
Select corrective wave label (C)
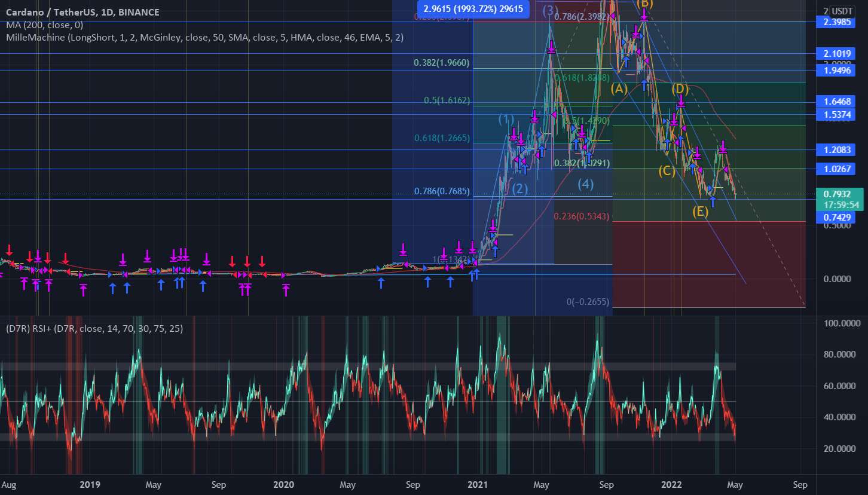(x=667, y=171)
